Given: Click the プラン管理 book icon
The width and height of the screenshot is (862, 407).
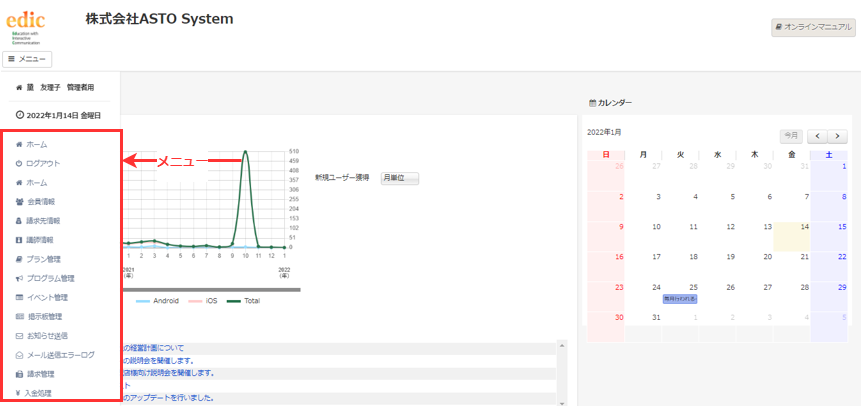Looking at the screenshot, I should 19,259.
